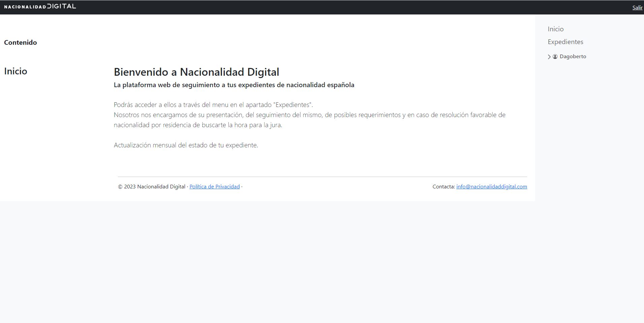Image resolution: width=644 pixels, height=323 pixels.
Task: Expand the chevron next to Dagoberto
Action: point(549,57)
